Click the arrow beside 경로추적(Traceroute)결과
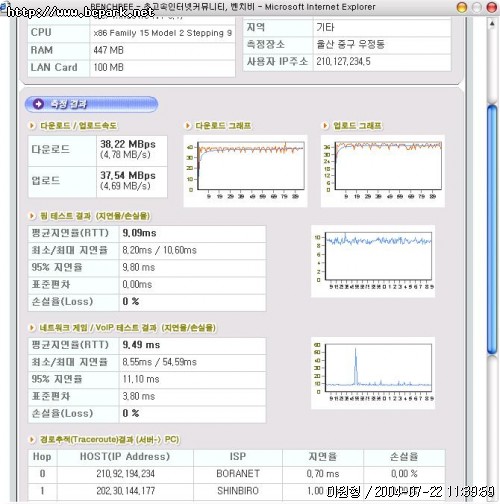Image resolution: width=500 pixels, height=504 pixels. 32,440
